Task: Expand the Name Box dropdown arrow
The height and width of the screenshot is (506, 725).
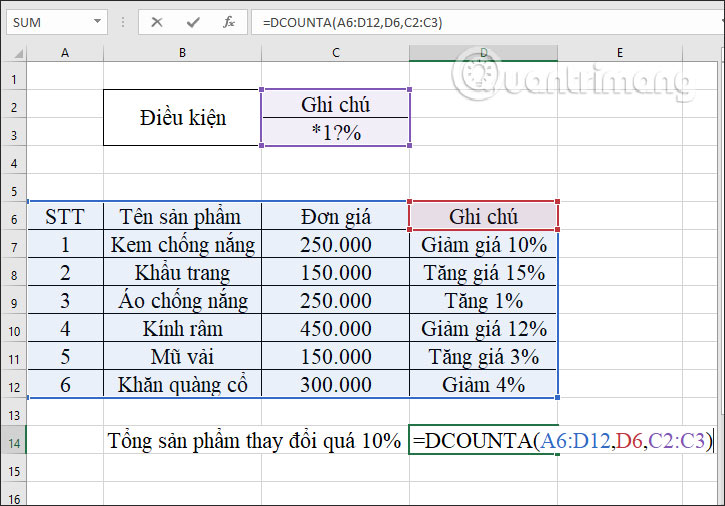Action: coord(97,22)
